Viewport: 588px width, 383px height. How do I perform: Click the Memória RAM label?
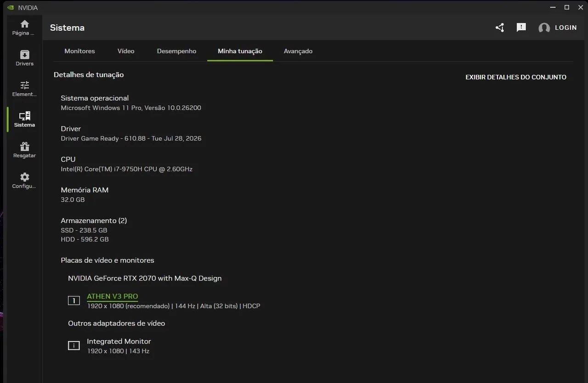pyautogui.click(x=85, y=190)
